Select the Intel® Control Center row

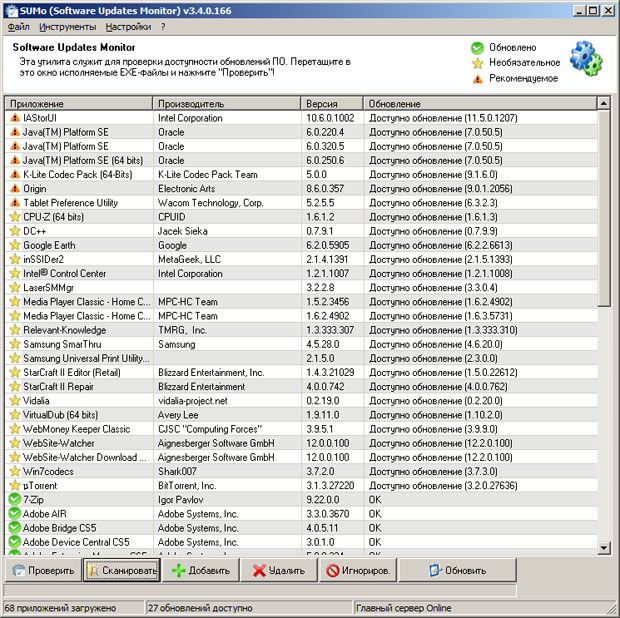(301, 273)
